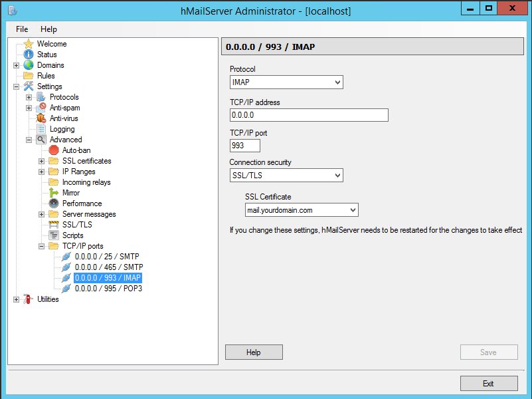Click plug icon for port 465 SMTP

66,267
